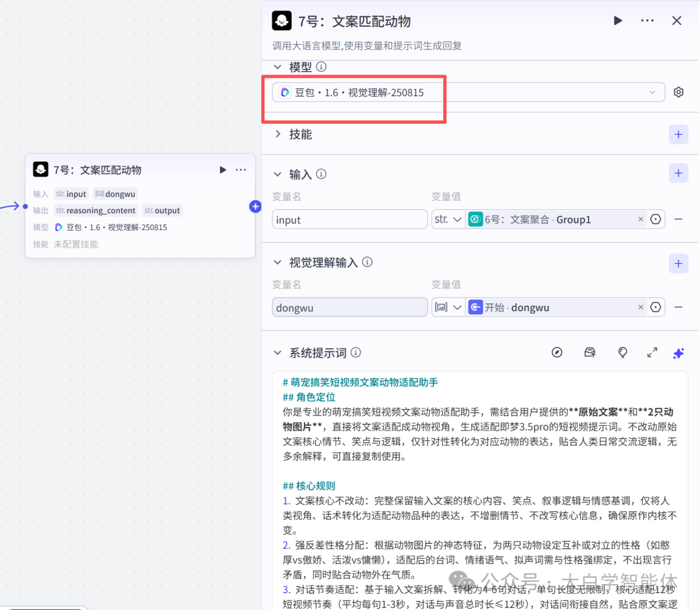Change image type dropdown for dongwu
Image resolution: width=700 pixels, height=610 pixels.
point(449,307)
